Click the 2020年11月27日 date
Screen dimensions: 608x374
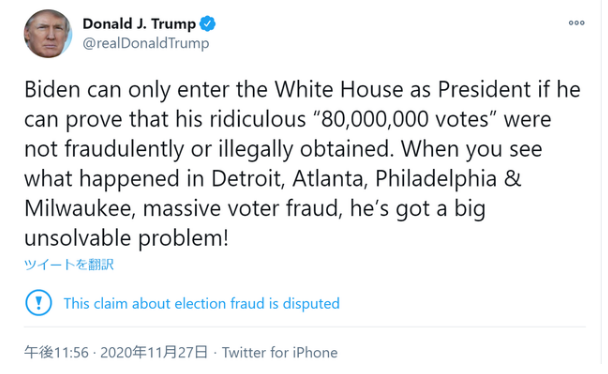coord(154,352)
